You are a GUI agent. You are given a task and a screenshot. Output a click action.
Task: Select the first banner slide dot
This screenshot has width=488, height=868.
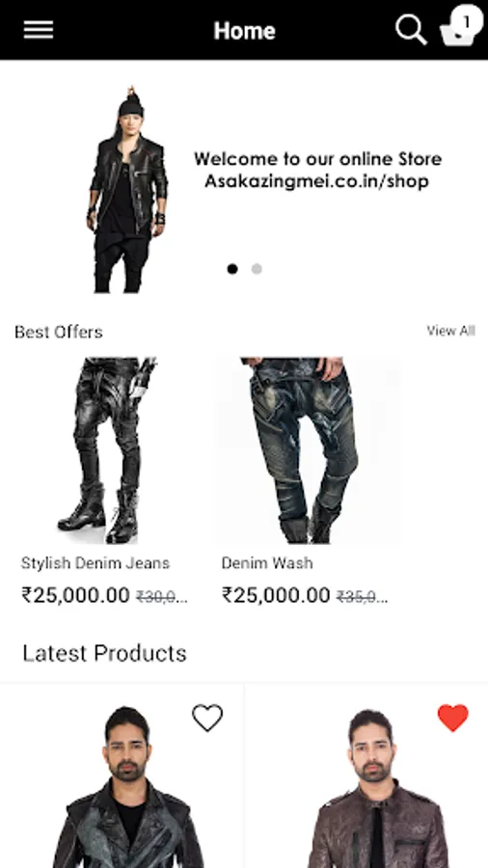[232, 269]
